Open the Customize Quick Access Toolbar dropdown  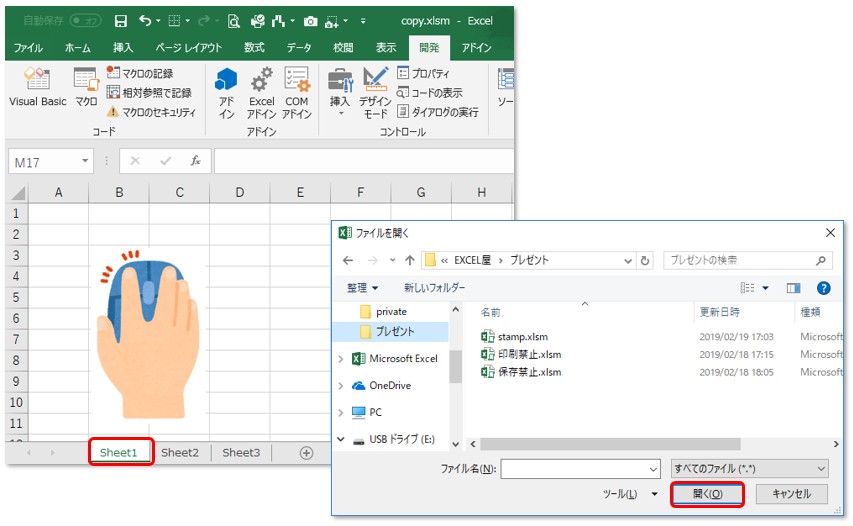point(363,21)
